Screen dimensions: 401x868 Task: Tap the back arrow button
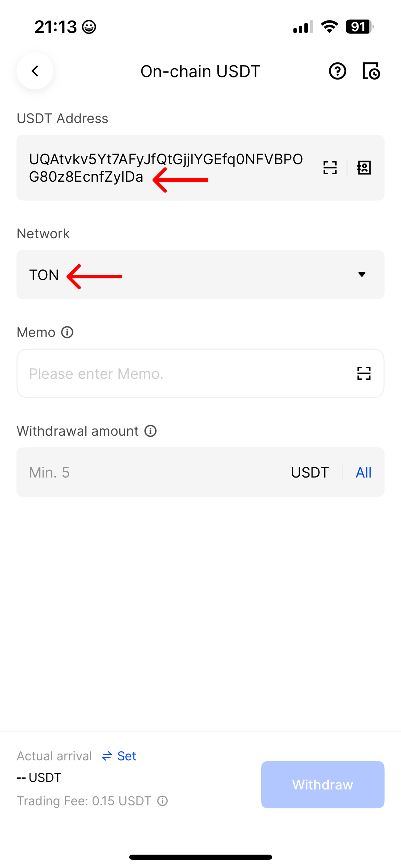click(35, 71)
